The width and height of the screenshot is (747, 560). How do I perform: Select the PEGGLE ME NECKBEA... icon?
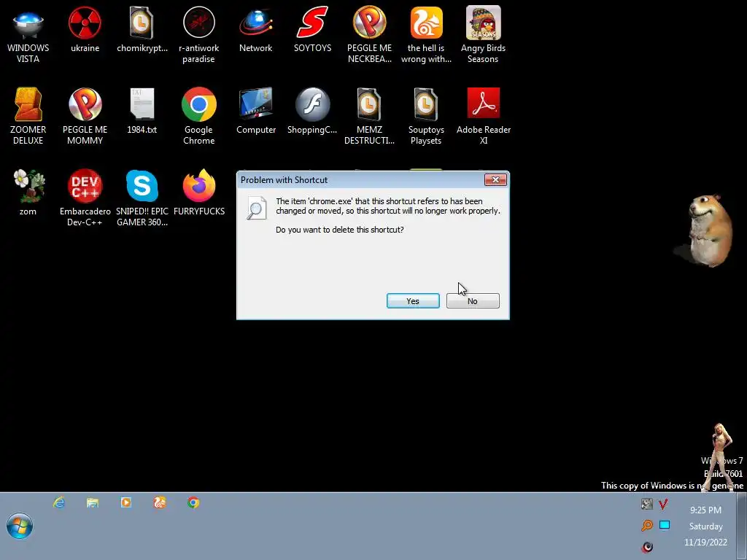[x=369, y=34]
